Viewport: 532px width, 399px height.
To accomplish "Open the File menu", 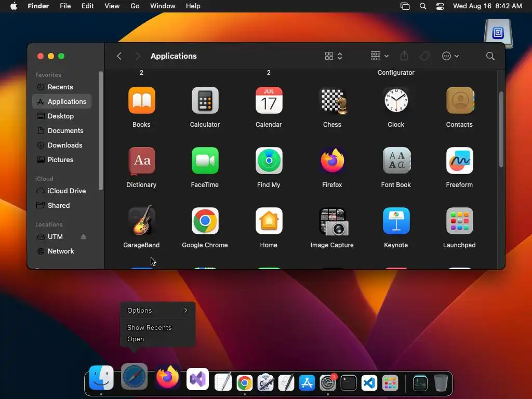I will tap(65, 6).
